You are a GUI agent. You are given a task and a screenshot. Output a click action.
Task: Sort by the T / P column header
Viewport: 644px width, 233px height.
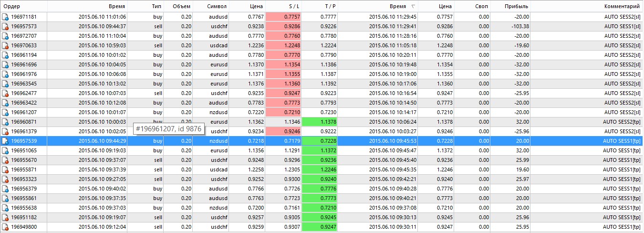pyautogui.click(x=320, y=6)
